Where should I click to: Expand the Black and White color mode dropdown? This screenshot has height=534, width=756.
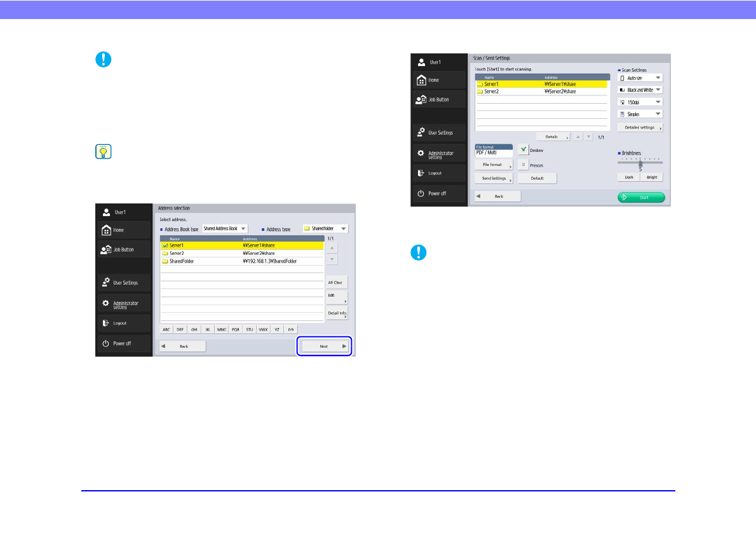point(640,90)
